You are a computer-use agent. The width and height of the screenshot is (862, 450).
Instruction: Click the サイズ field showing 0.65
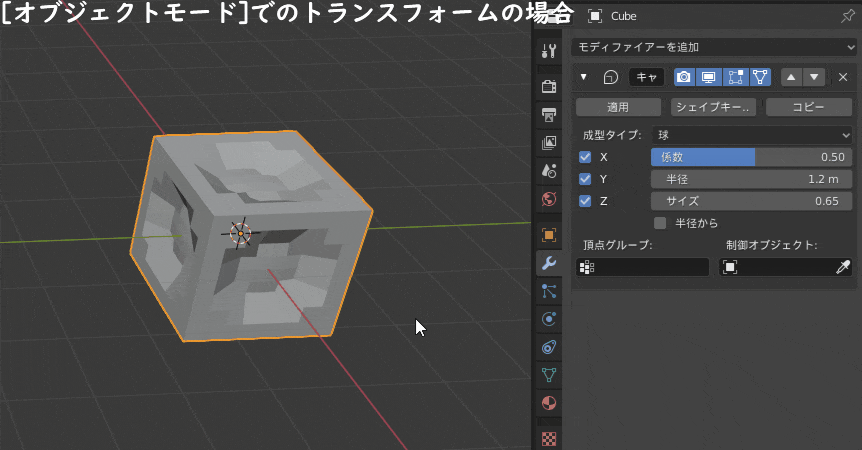pyautogui.click(x=752, y=201)
